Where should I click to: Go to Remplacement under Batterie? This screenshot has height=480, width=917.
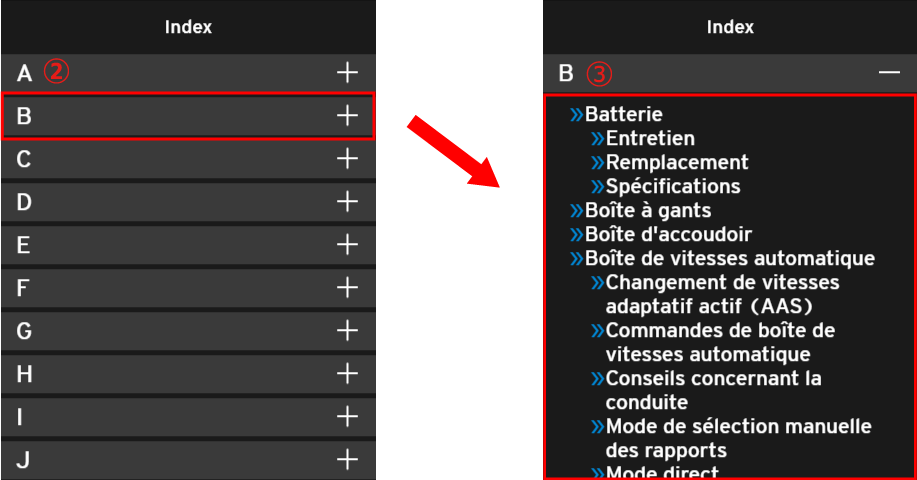click(x=676, y=162)
